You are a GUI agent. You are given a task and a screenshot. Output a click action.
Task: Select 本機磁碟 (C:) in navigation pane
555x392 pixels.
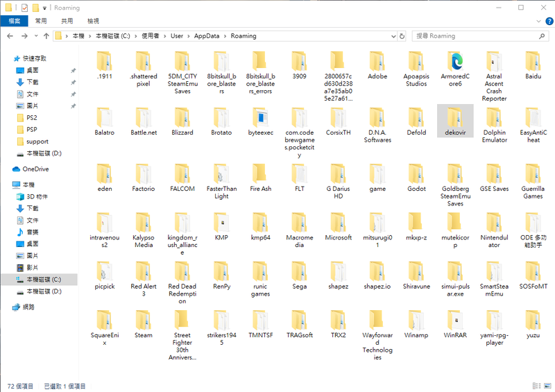(x=39, y=280)
